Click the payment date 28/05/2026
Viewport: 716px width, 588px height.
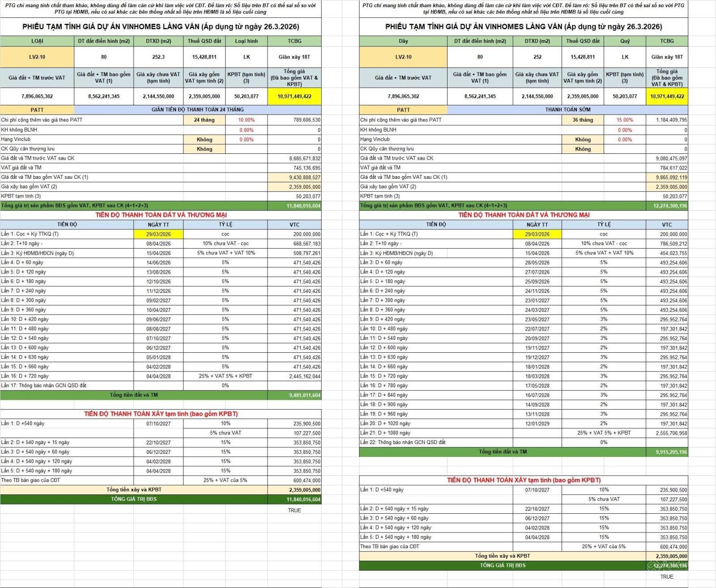(x=537, y=262)
